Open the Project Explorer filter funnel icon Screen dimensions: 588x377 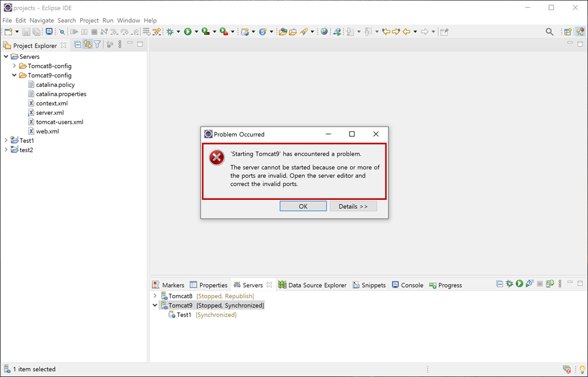tap(97, 45)
